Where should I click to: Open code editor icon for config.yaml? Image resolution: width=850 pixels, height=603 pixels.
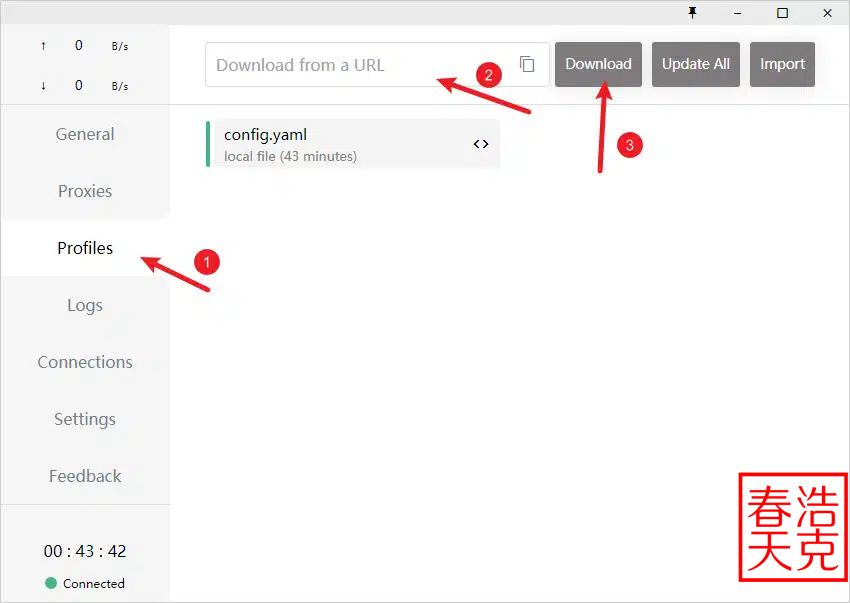481,144
